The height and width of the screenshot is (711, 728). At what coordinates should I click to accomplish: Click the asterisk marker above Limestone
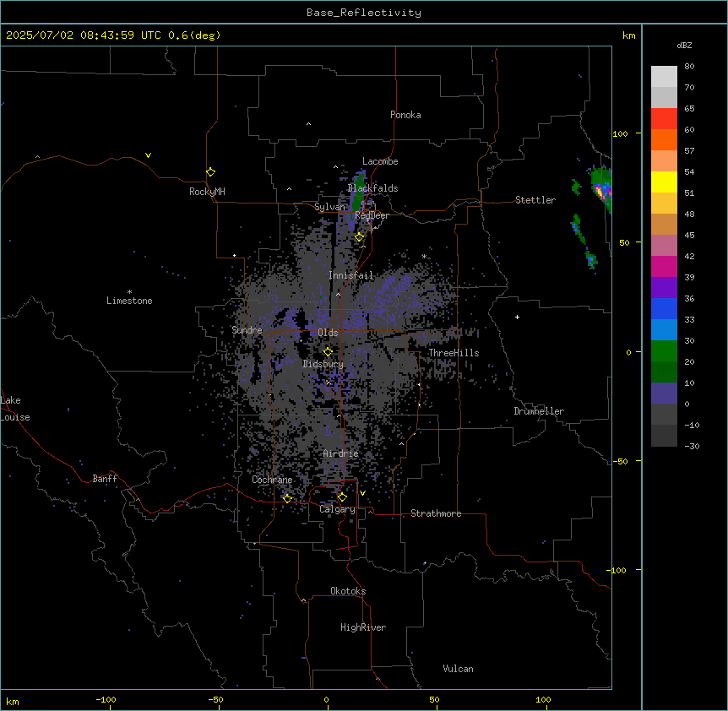click(129, 292)
